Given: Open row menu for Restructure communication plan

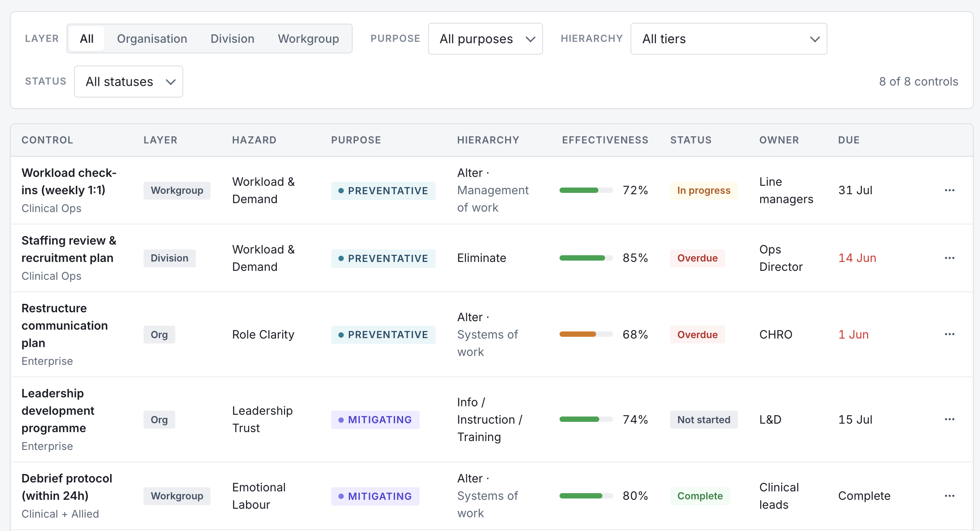Looking at the screenshot, I should [949, 334].
